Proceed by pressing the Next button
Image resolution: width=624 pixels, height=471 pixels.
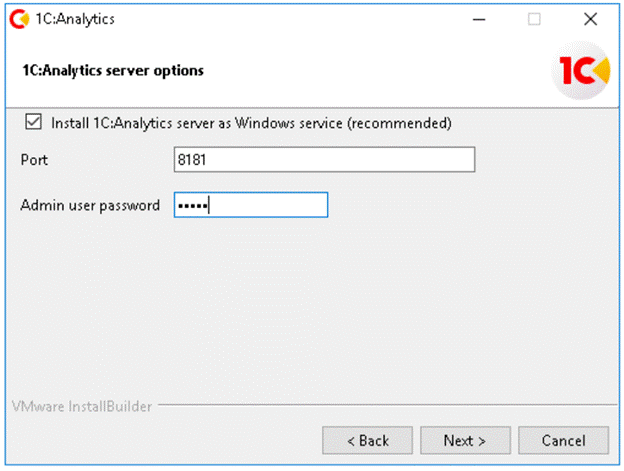click(x=465, y=440)
